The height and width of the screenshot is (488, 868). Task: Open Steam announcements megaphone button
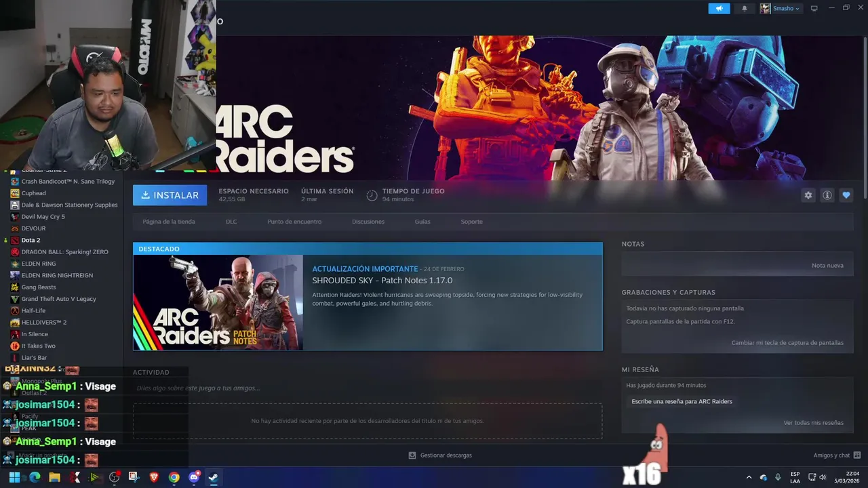pos(719,8)
